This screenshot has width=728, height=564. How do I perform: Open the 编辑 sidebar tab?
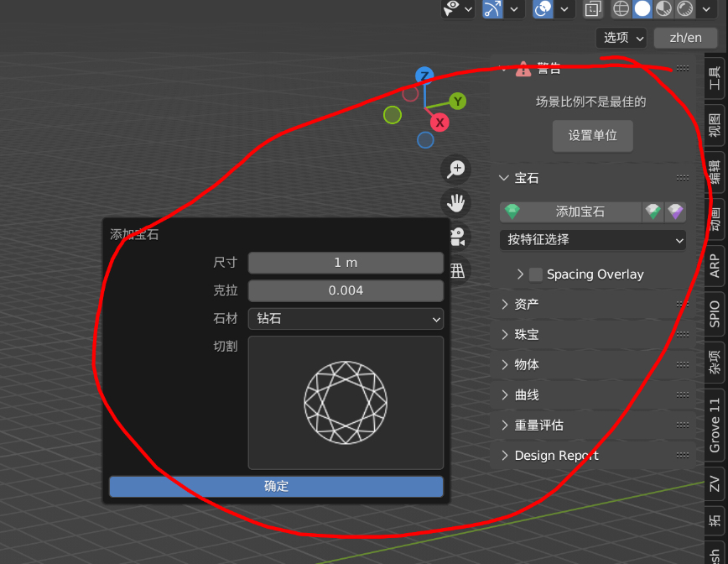715,172
